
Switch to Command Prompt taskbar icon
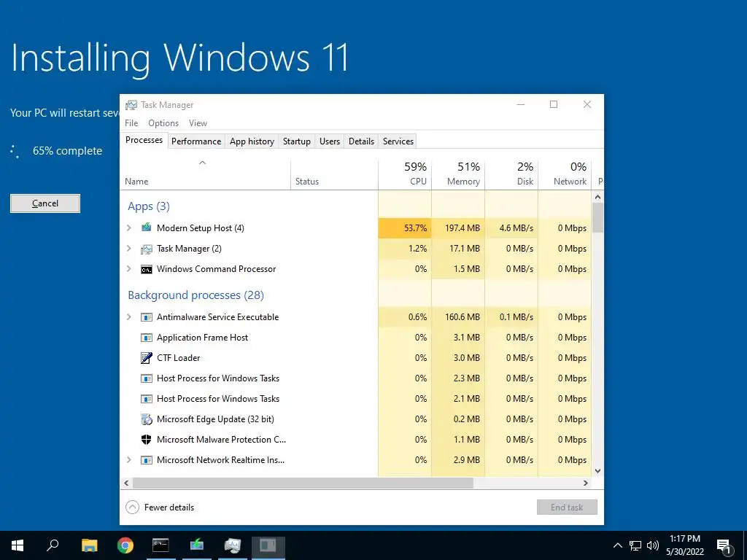(160, 545)
